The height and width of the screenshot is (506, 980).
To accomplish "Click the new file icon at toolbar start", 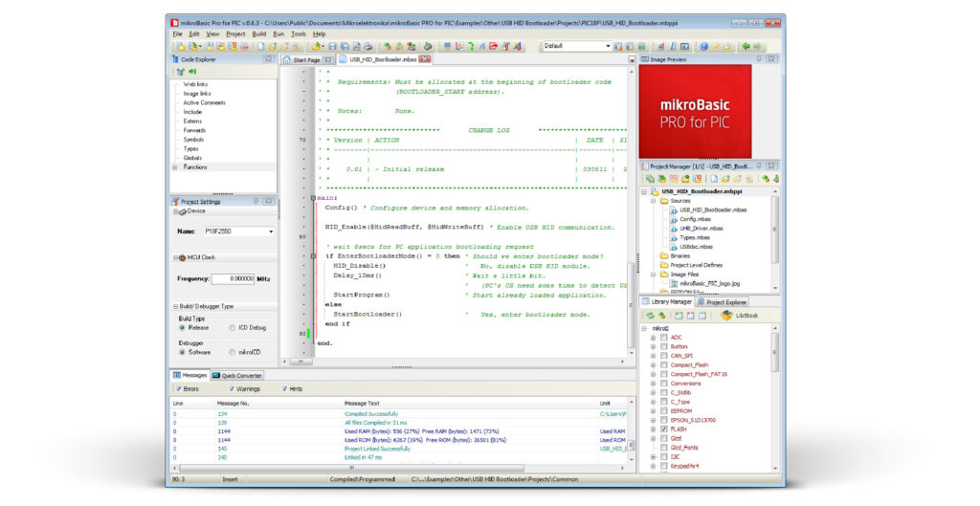I will 179,46.
